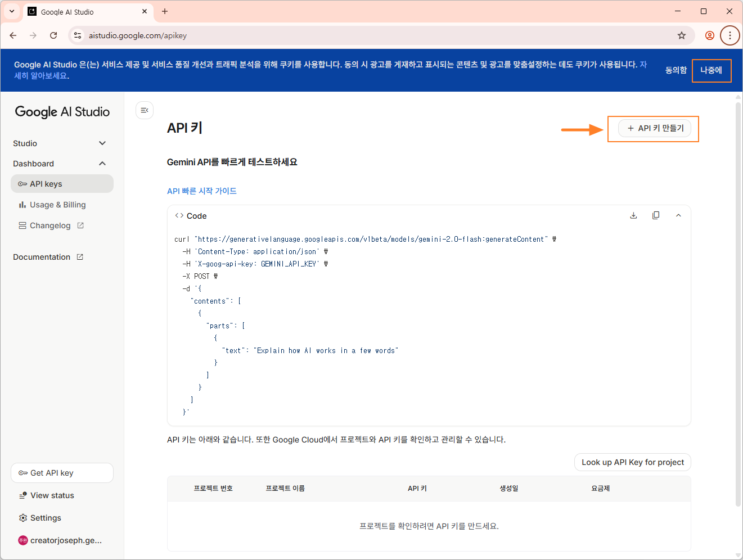Click the '요금제' column header
Image resolution: width=743 pixels, height=560 pixels.
(x=600, y=489)
